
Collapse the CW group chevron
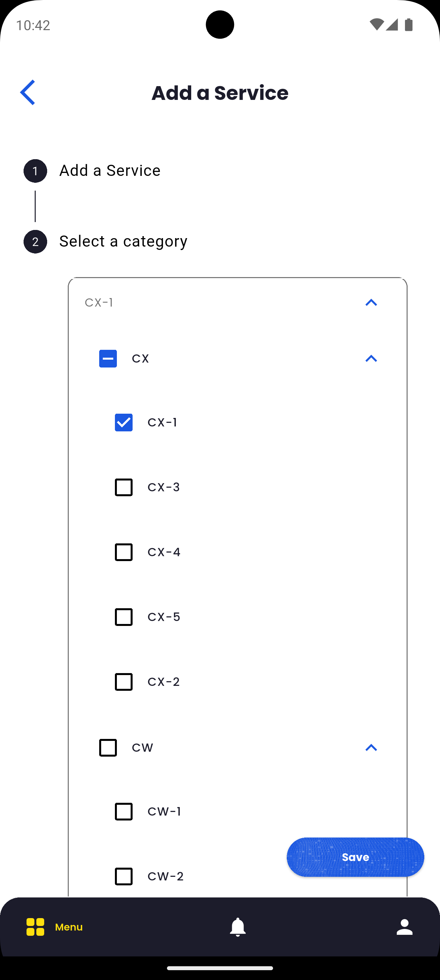[x=371, y=747]
